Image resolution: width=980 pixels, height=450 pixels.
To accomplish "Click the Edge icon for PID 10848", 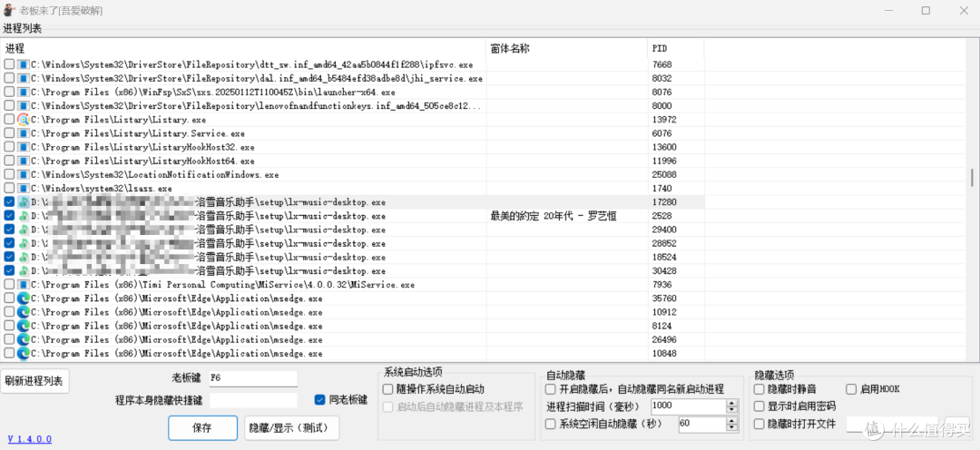I will (23, 353).
